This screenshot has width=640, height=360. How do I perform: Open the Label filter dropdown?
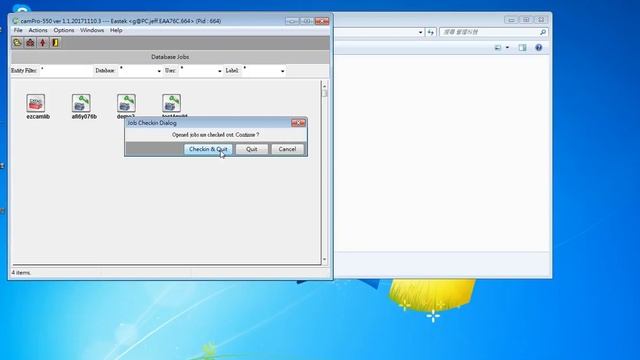pyautogui.click(x=282, y=71)
